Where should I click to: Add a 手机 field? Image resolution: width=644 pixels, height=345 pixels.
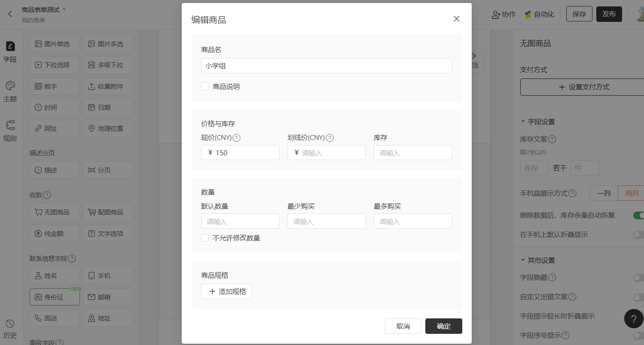point(108,275)
